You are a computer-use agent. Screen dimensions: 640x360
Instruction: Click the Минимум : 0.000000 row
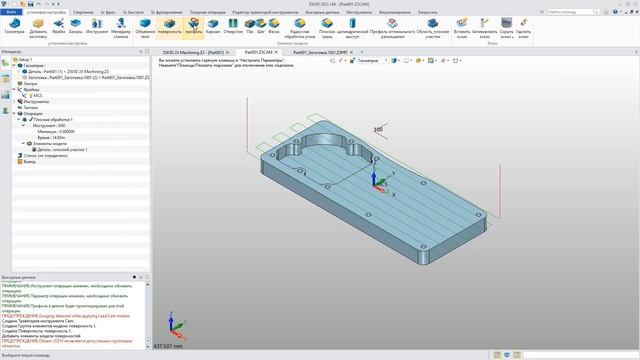point(56,131)
